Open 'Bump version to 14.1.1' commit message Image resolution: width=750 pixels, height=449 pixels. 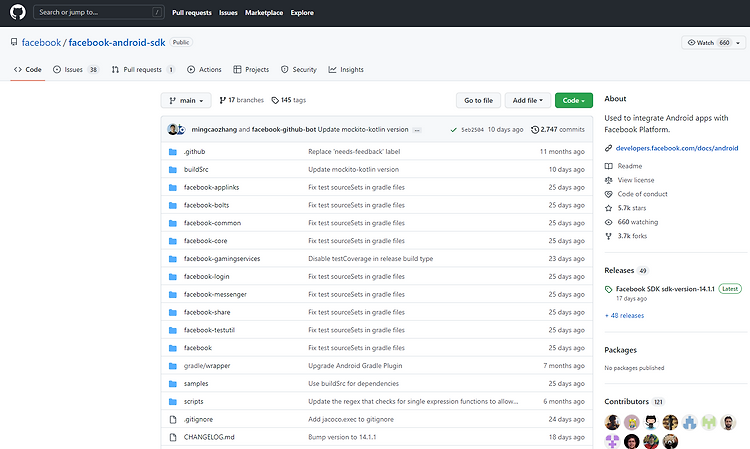tap(342, 437)
